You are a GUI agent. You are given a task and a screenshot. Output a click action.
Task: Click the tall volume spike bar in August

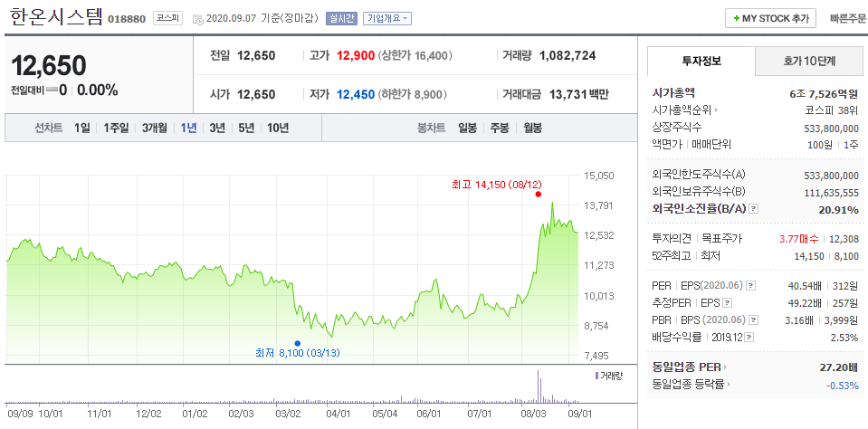538,386
